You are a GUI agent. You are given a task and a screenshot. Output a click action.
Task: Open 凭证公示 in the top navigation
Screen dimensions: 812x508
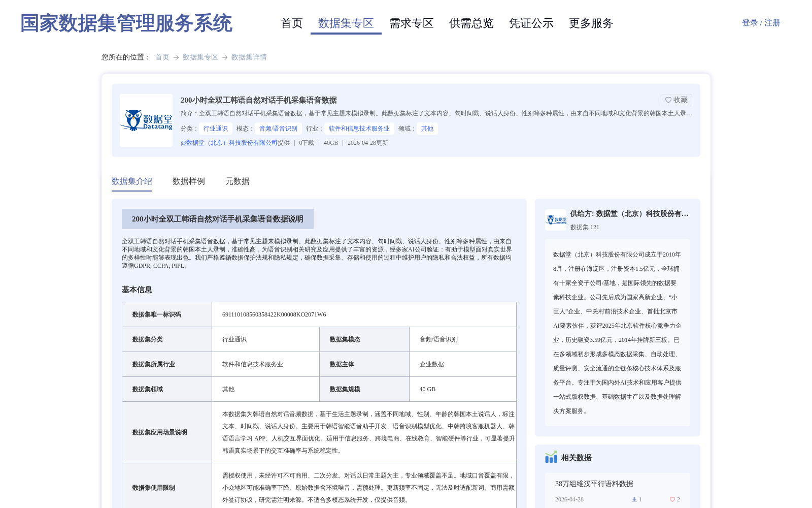point(531,23)
